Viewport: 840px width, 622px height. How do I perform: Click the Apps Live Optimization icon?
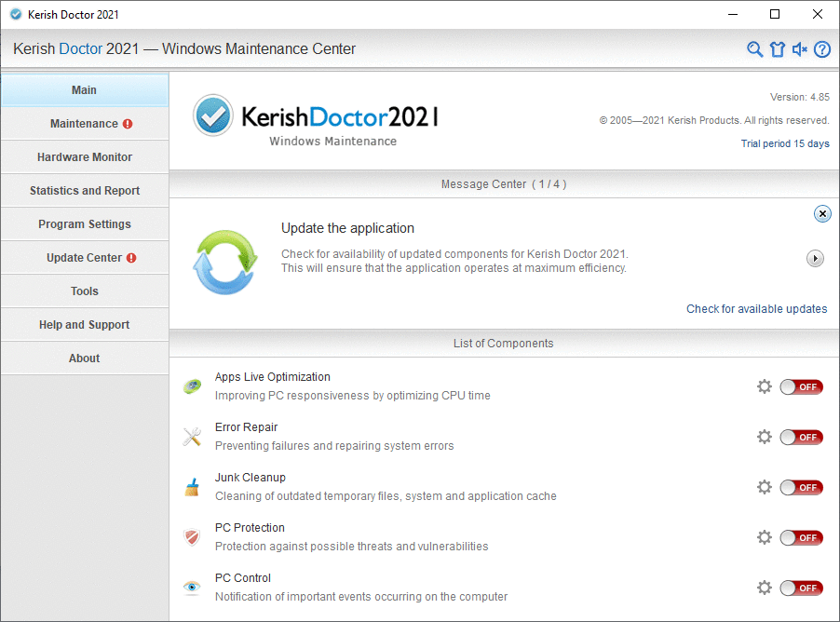coord(192,385)
